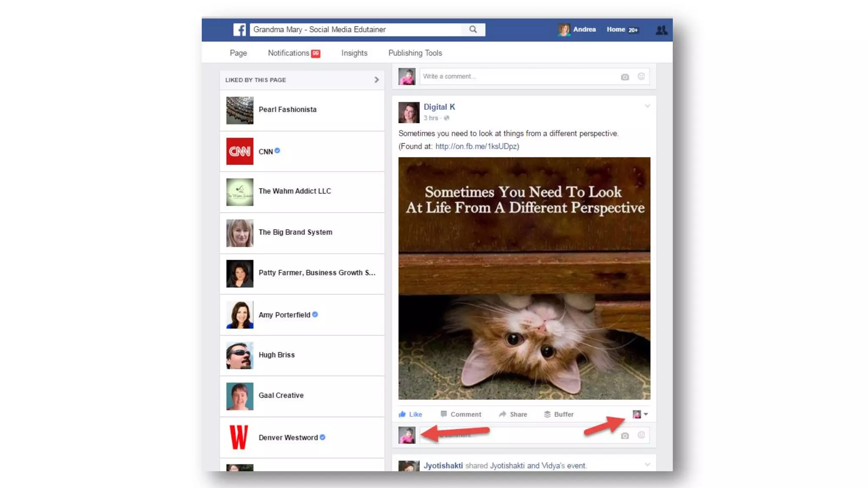
Task: Click the Buffer stack icon
Action: pyautogui.click(x=547, y=414)
